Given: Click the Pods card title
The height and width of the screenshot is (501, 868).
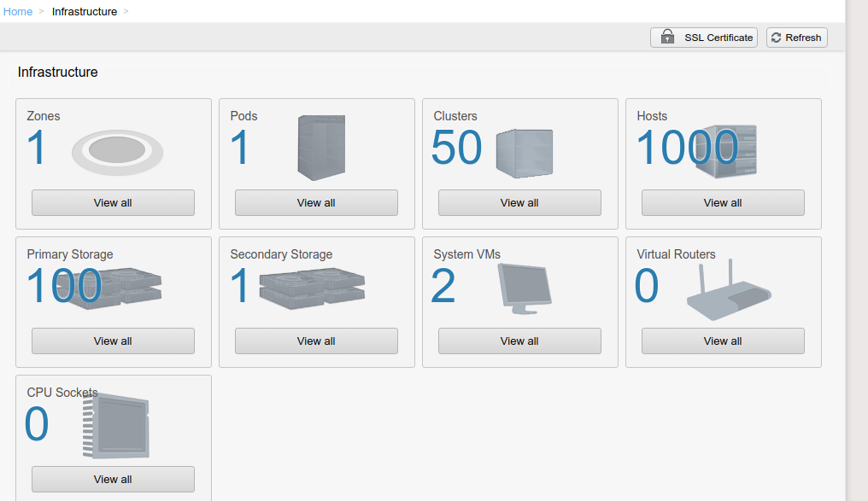Looking at the screenshot, I should (x=243, y=116).
